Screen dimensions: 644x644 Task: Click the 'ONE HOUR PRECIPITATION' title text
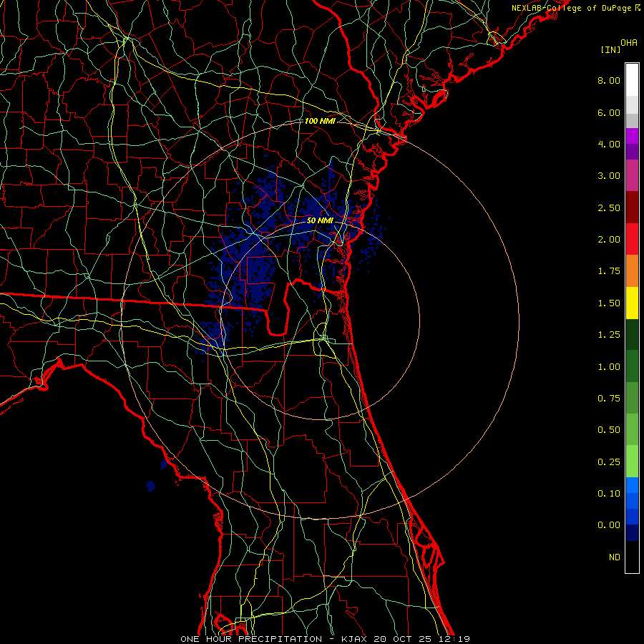click(251, 639)
